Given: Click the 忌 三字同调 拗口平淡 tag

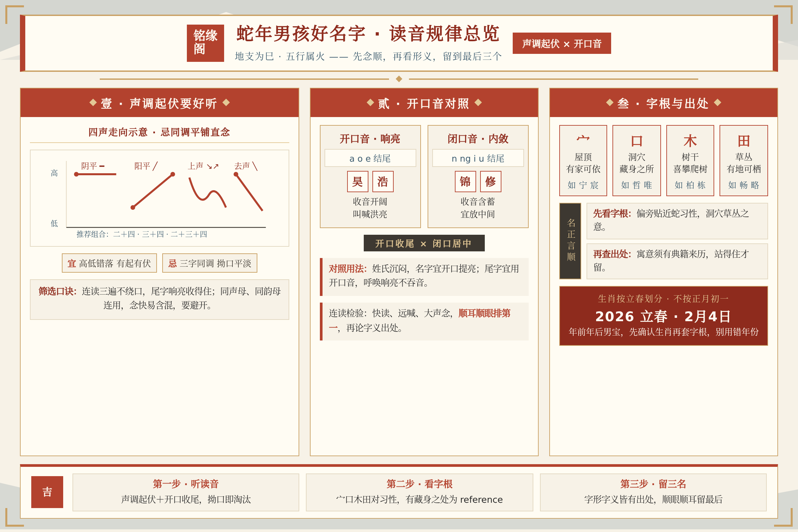Looking at the screenshot, I should click(210, 263).
